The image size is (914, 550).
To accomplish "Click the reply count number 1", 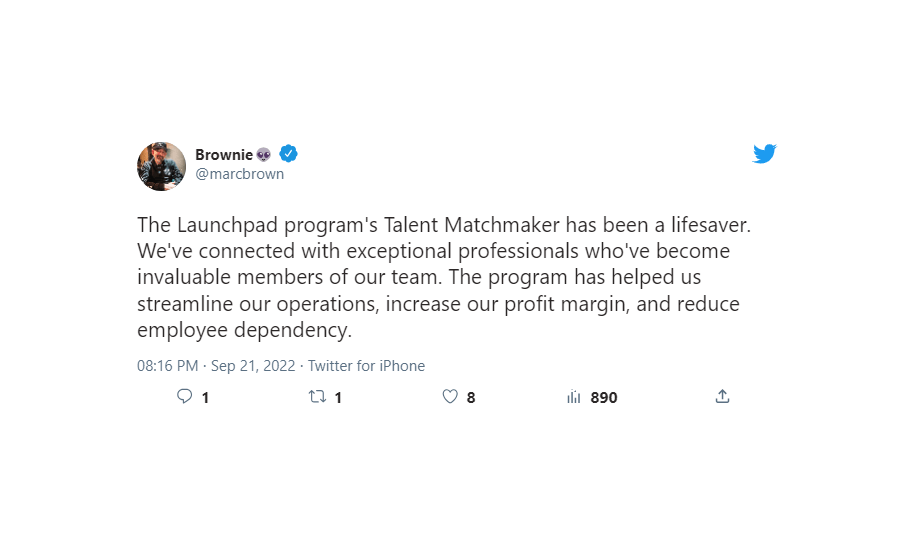I will coord(205,398).
